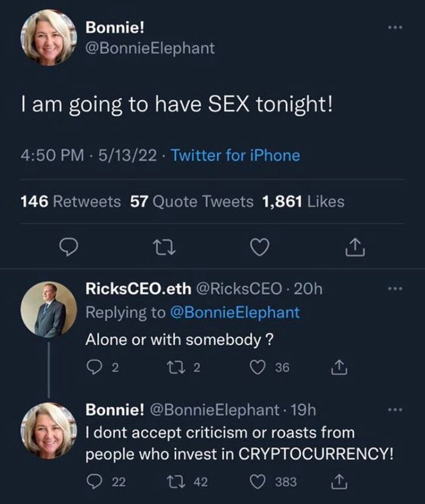Viewport: 425px width, 504px height.
Task: Open RicksCEO.eth profile picture
Action: click(49, 310)
